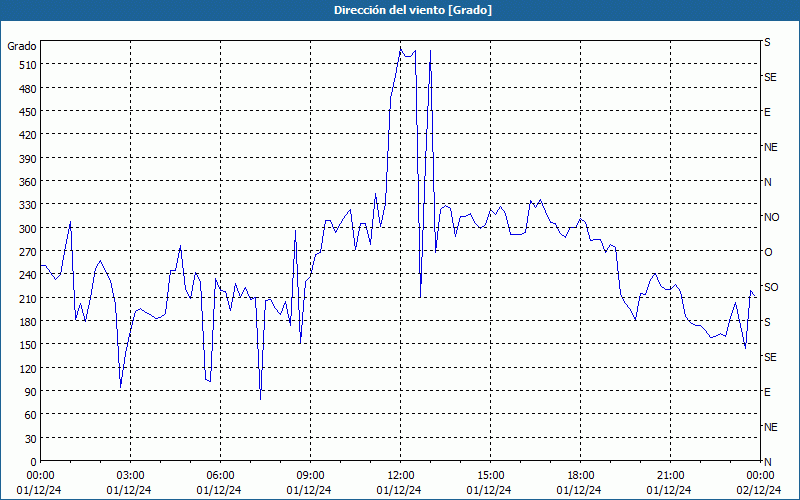Select the 'Grado' axis unit label
The image size is (800, 500).
point(22,46)
